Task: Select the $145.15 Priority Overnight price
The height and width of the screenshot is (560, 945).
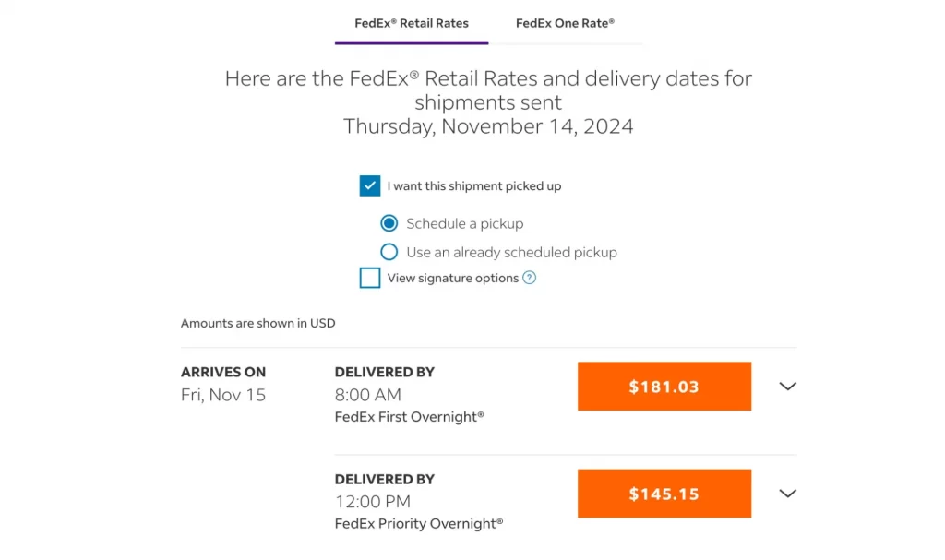Action: click(664, 494)
